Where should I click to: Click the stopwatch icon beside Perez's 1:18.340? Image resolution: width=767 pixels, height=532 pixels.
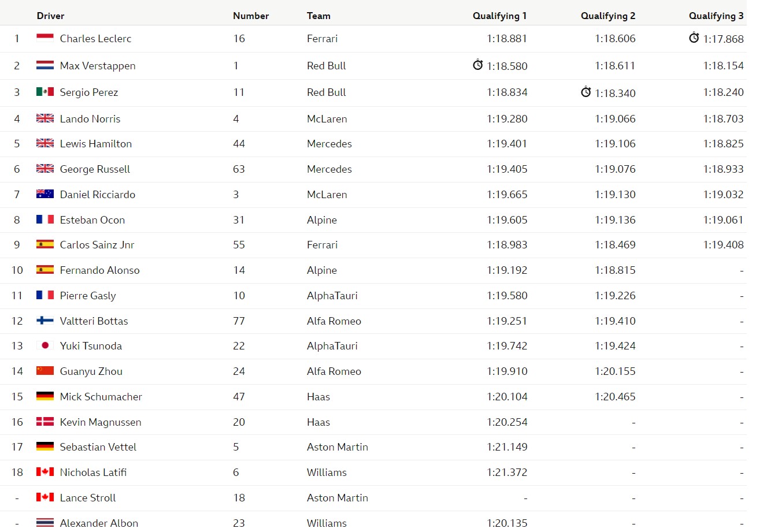586,92
